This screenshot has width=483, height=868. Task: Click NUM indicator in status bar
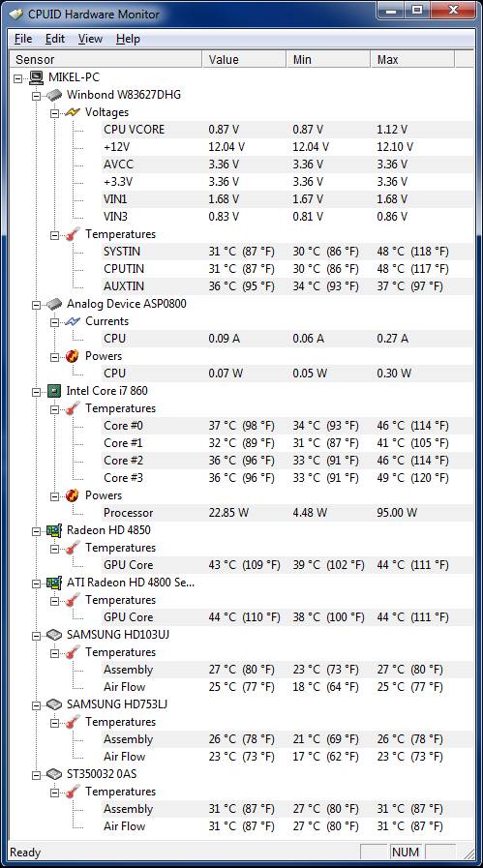coord(406,853)
